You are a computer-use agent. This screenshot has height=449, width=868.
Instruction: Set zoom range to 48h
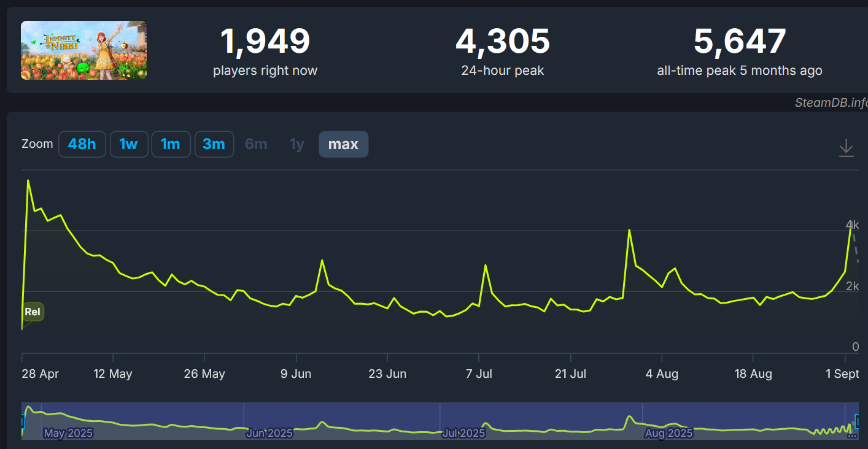(x=82, y=144)
